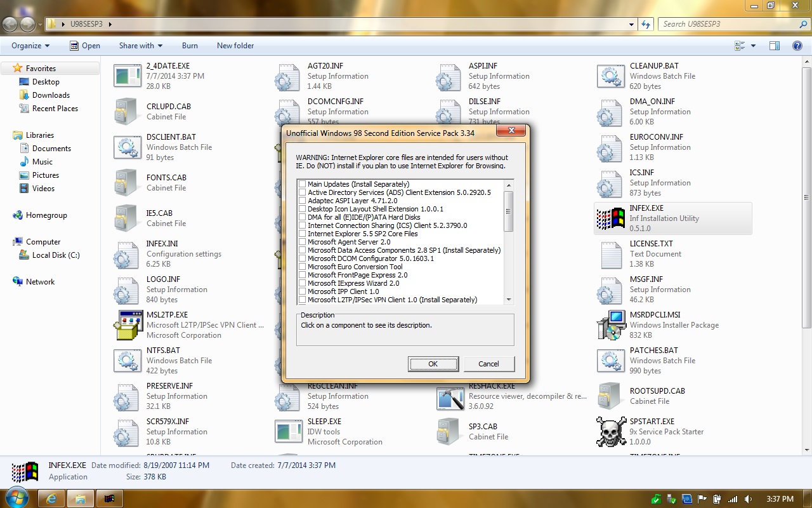Check Internet Connection Sharing (ICS) Client

pos(303,225)
